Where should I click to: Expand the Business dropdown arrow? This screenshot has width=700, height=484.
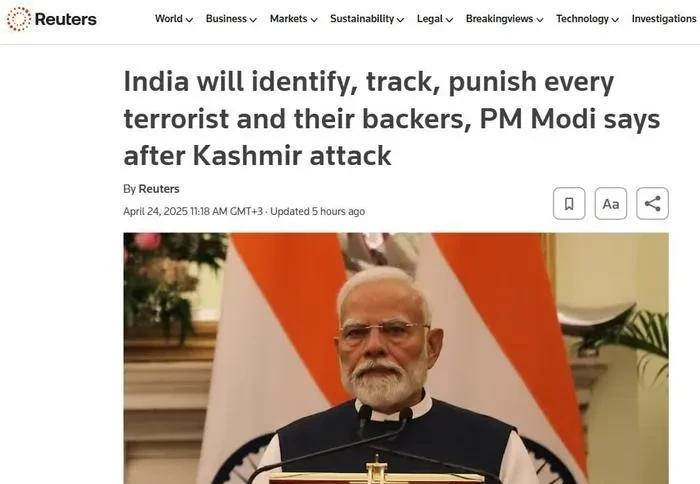click(x=253, y=20)
